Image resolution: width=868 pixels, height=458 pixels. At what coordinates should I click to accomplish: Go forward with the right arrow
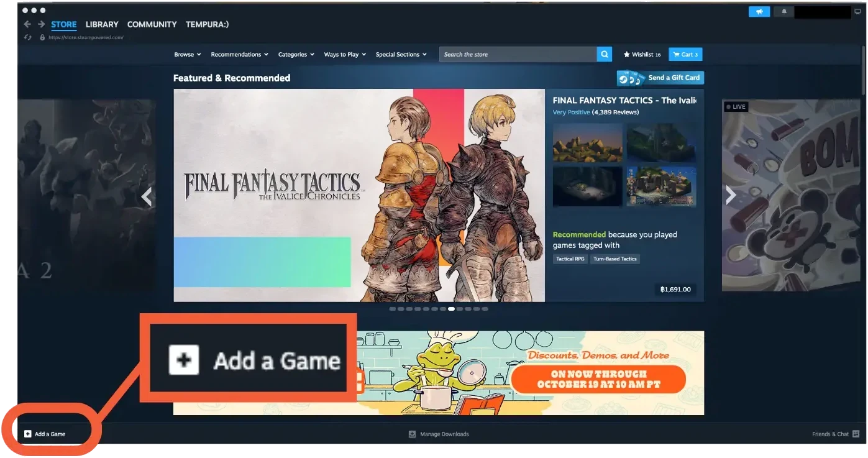tap(41, 24)
